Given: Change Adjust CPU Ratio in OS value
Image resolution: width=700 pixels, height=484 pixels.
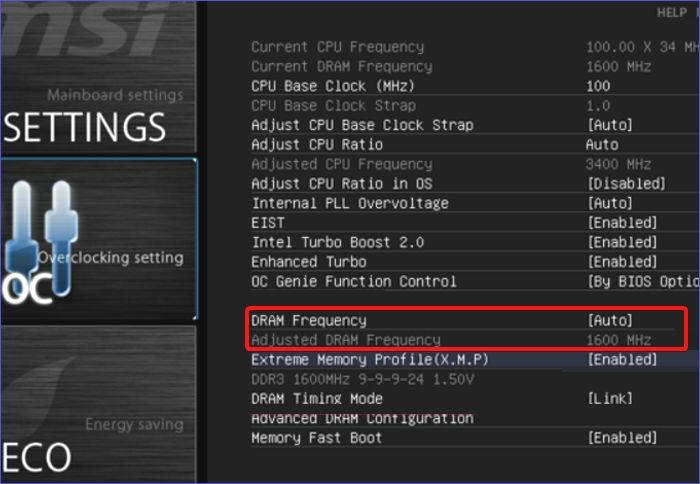Looking at the screenshot, I should 626,184.
